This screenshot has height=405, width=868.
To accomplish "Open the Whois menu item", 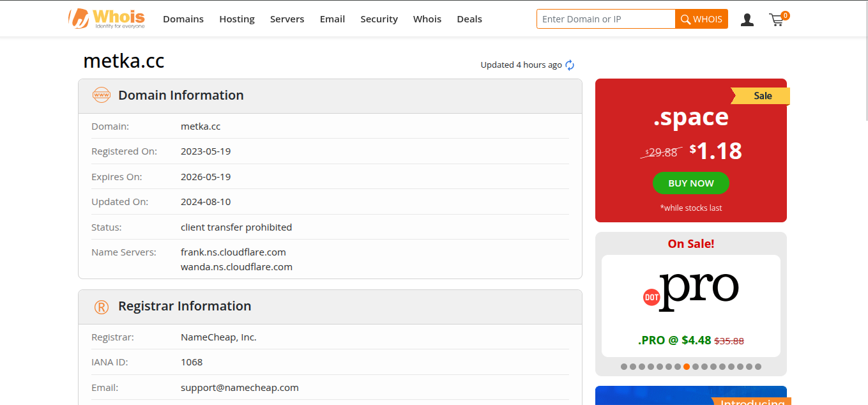I will point(427,19).
